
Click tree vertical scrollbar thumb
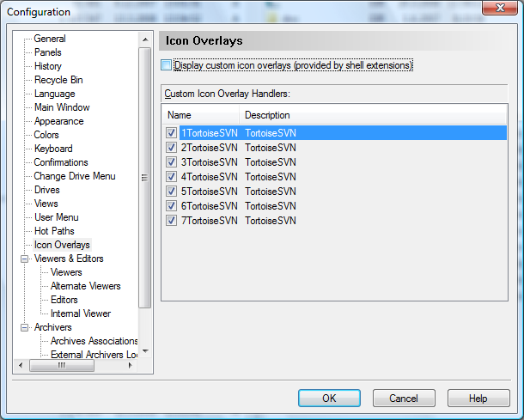pos(144,178)
